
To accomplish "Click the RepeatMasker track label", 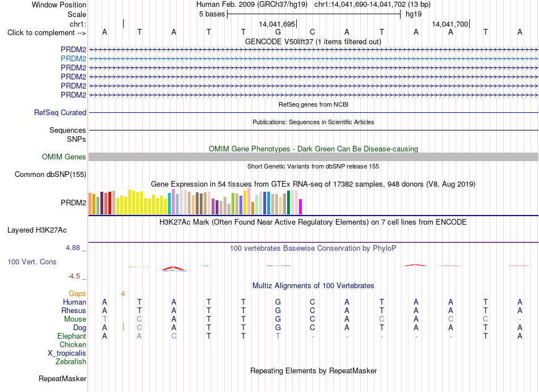I will [62, 378].
